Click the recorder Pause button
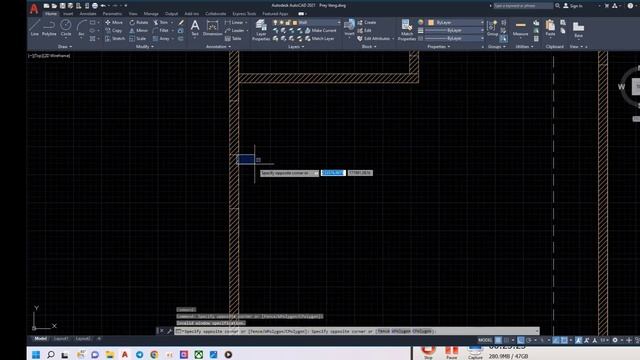640x360 pixels. click(451, 353)
